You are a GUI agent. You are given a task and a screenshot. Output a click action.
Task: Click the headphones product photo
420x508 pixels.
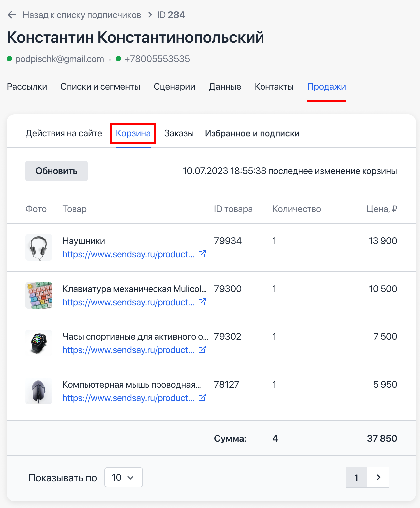point(39,247)
